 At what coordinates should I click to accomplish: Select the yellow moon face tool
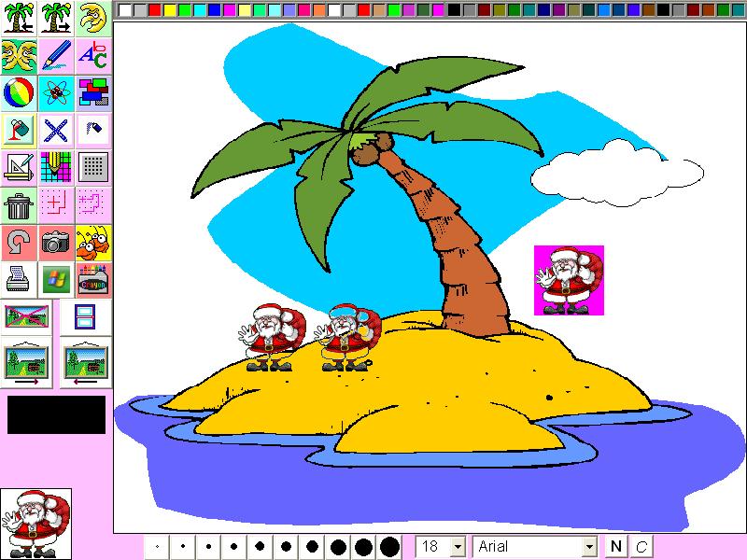93,19
